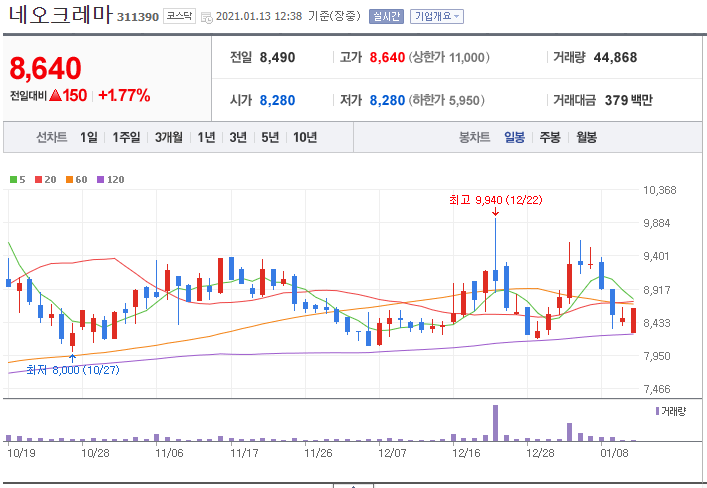Click the +1.77% change value

pyautogui.click(x=124, y=95)
